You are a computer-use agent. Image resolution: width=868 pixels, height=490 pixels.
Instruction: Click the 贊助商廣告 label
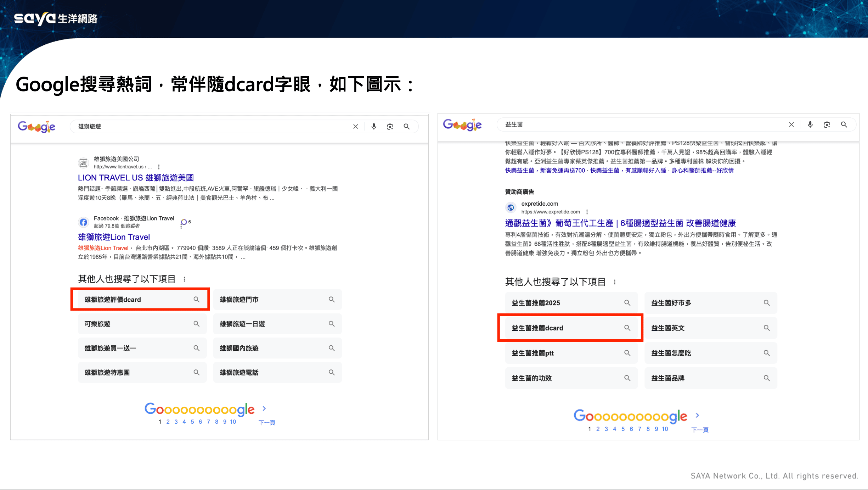[x=519, y=192]
